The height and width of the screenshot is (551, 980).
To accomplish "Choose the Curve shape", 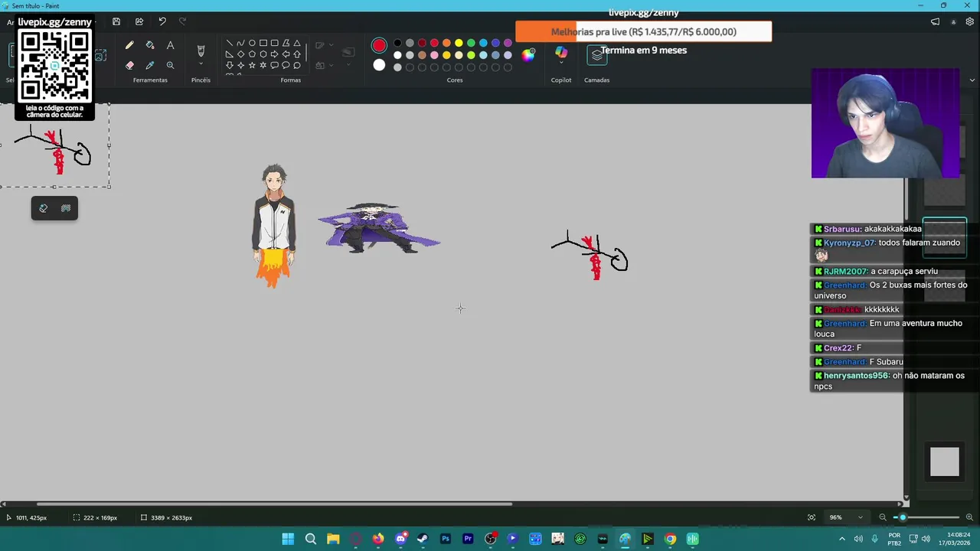I will click(x=240, y=44).
